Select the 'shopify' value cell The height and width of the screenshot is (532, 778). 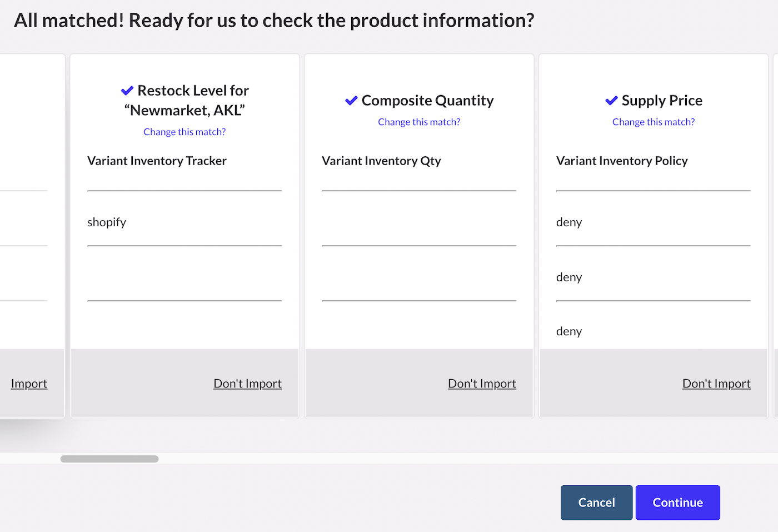click(107, 222)
